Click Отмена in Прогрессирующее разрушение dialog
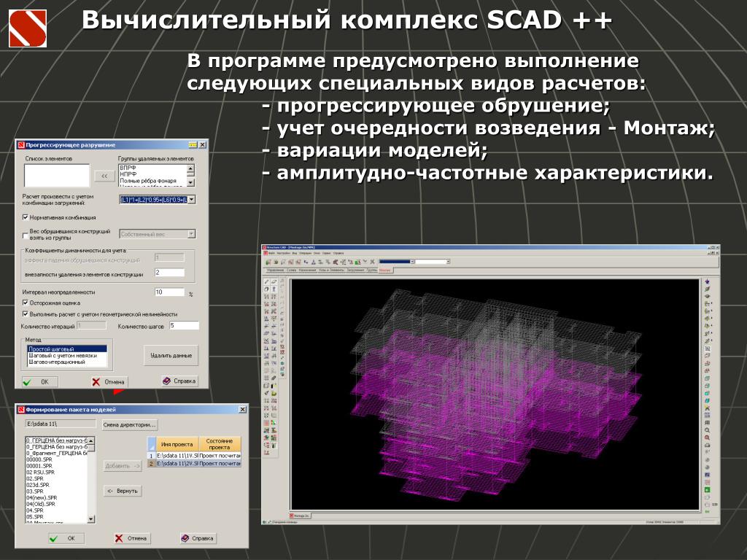 tap(109, 382)
